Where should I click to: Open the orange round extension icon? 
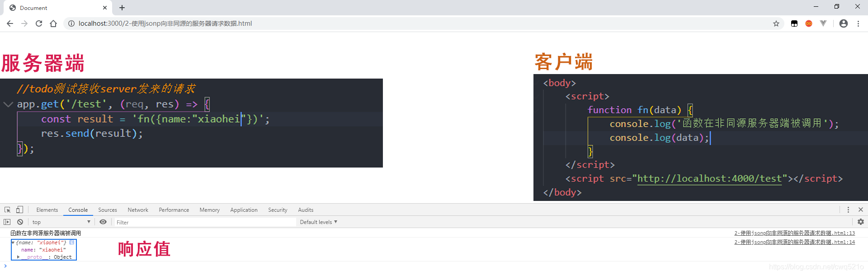pyautogui.click(x=809, y=23)
